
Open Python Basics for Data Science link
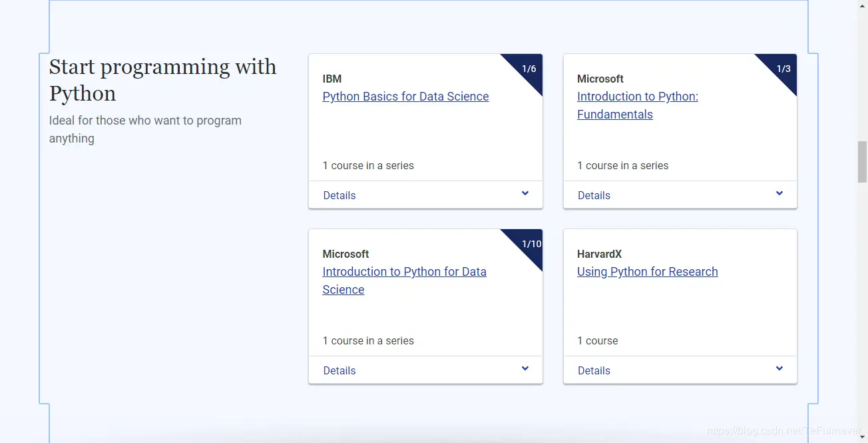(x=405, y=97)
